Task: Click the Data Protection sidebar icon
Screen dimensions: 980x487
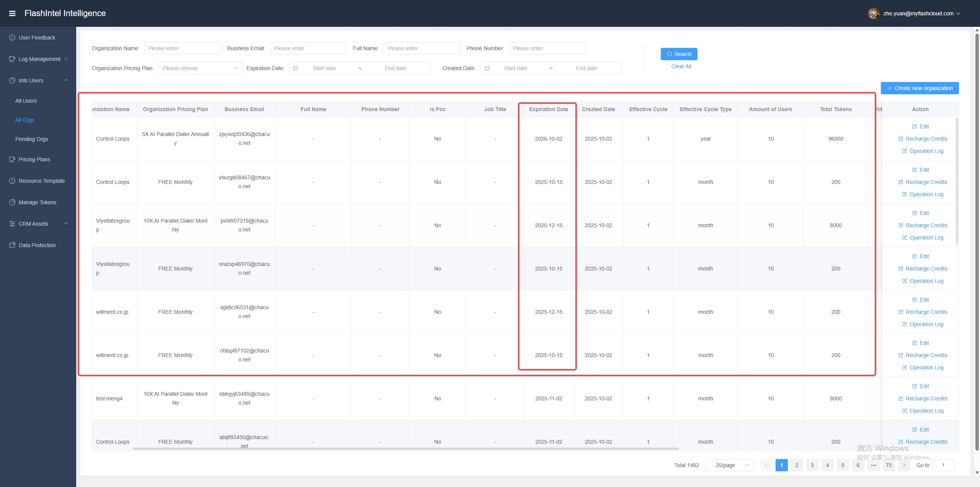Action: (x=12, y=245)
